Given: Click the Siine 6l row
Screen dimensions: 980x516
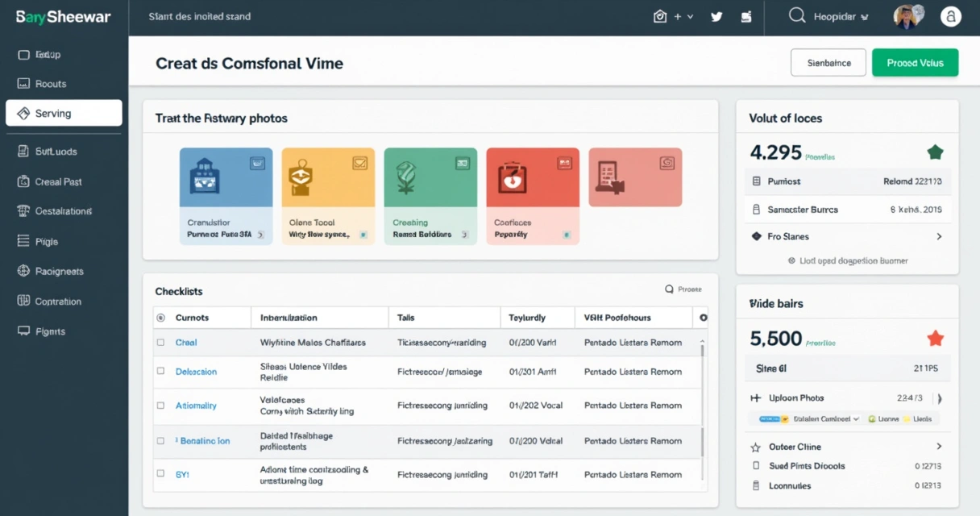Looking at the screenshot, I should point(846,368).
